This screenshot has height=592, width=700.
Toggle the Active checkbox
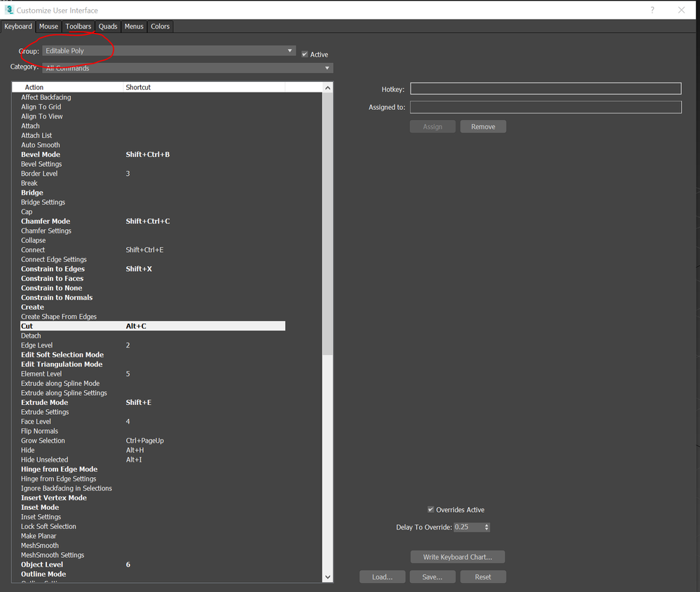(x=305, y=54)
